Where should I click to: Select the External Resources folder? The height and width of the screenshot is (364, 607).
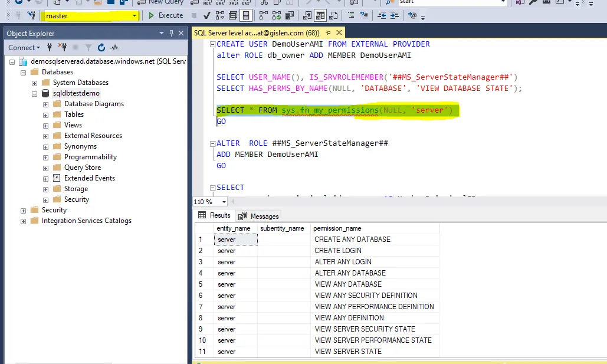(93, 136)
